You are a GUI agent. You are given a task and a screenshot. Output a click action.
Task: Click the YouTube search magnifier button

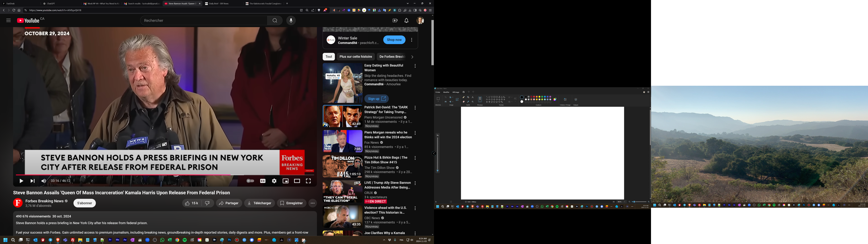point(275,21)
